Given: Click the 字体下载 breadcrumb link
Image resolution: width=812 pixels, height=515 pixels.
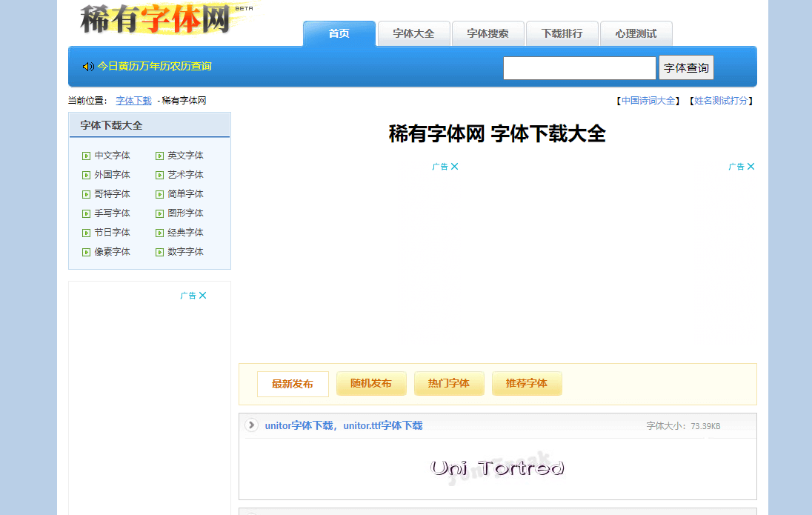Looking at the screenshot, I should 133,101.
